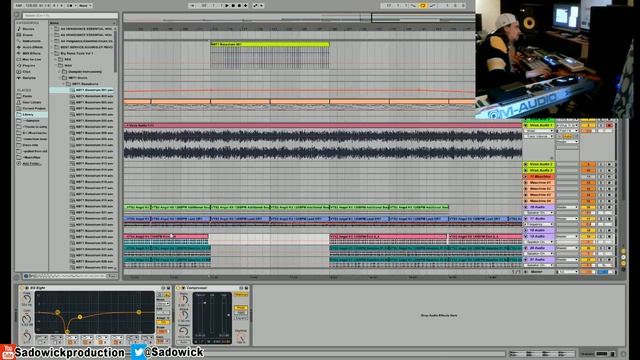The image size is (640, 360).
Task: Start playback with the transport Play button
Action: [227, 6]
